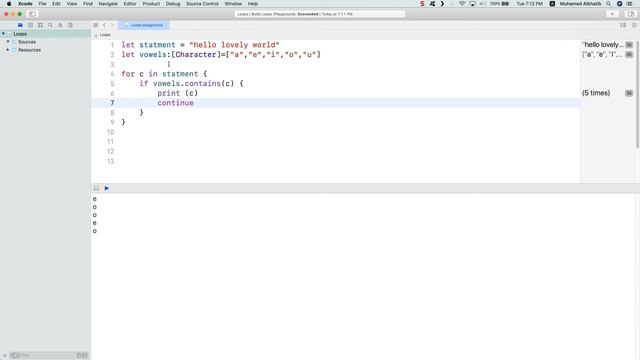Viewport: 640px width, 360px height.
Task: Toggle recent files filter clock icon
Action: click(x=79, y=356)
